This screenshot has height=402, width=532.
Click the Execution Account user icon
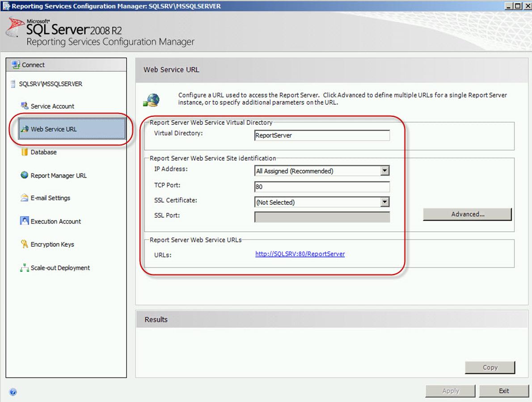[x=25, y=221]
